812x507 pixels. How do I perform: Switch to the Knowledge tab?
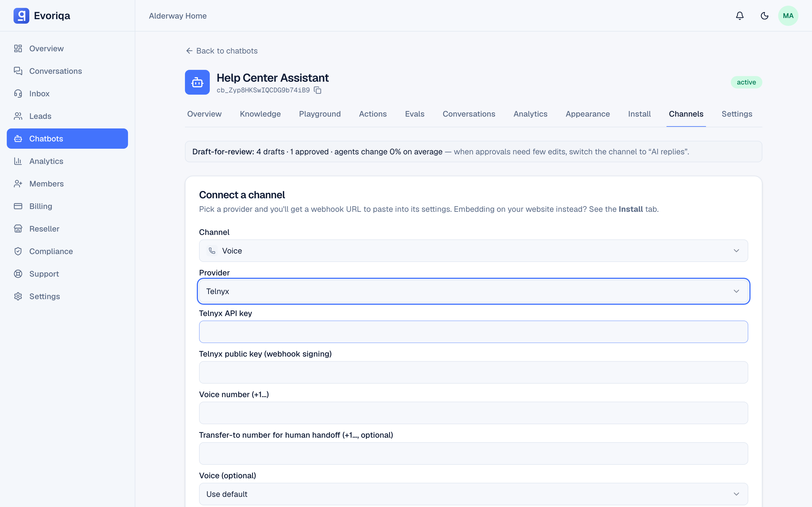(x=260, y=114)
